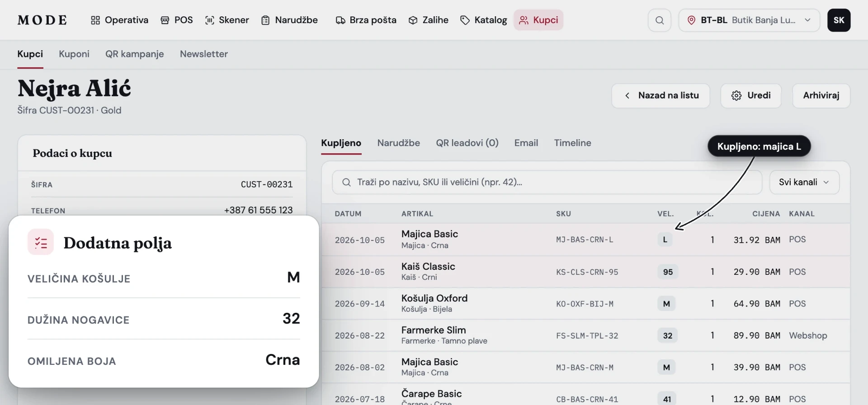The height and width of the screenshot is (405, 868).
Task: Click the Dodatna polja checklist icon
Action: 41,242
